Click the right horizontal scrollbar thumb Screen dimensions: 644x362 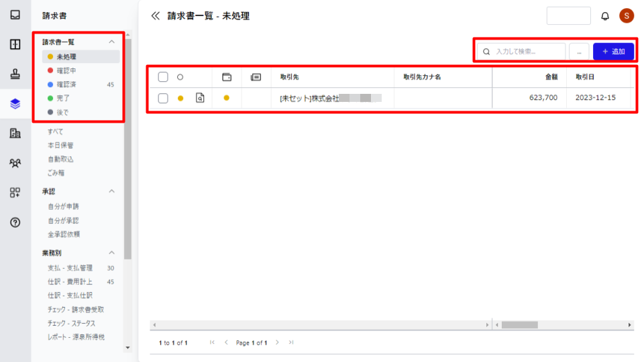click(519, 325)
